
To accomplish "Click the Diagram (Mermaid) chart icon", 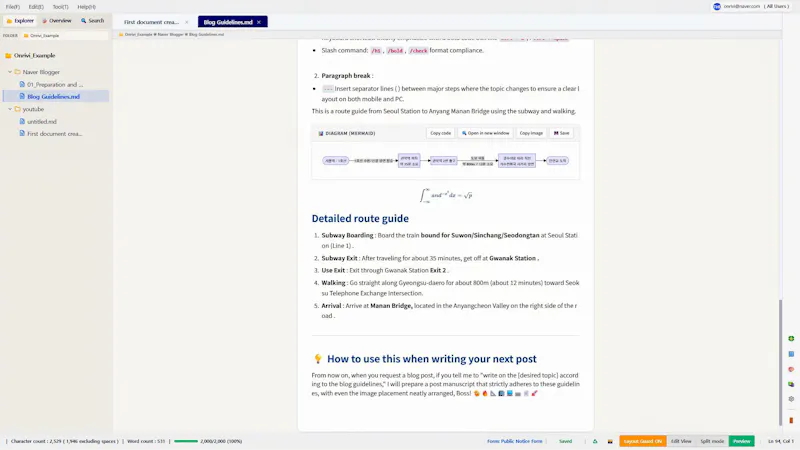I will pos(321,133).
